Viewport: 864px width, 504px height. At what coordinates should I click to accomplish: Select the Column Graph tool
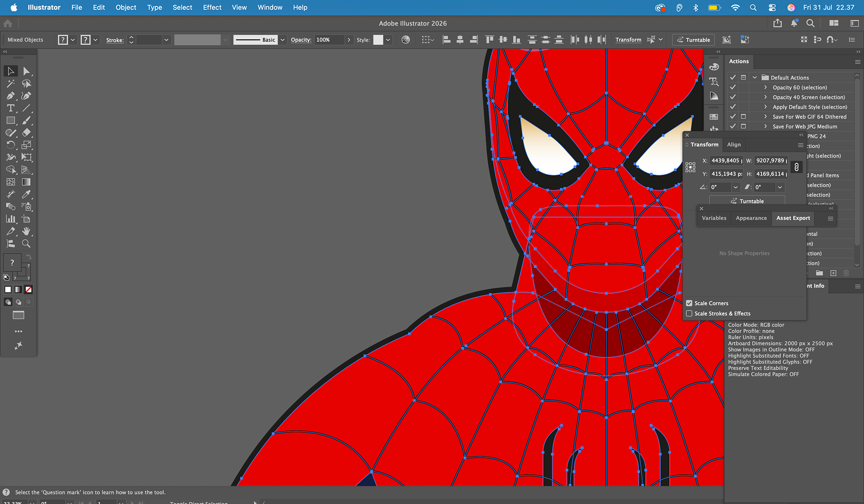[x=11, y=219]
